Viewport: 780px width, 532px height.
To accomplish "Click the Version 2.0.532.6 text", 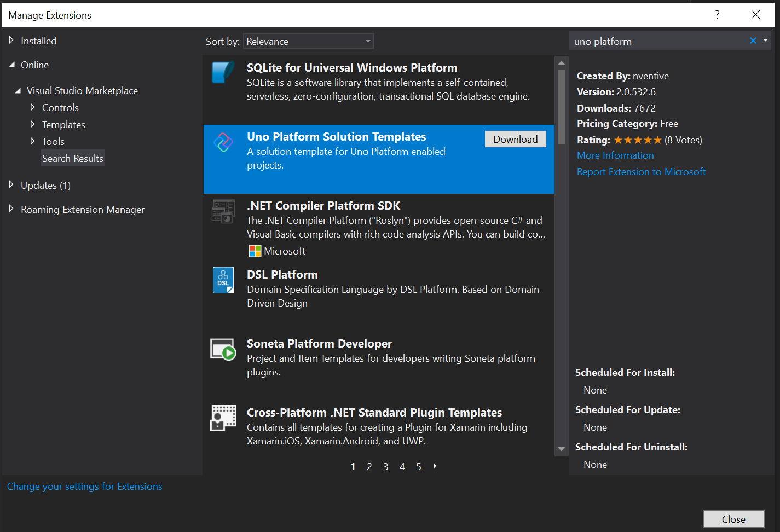I will tap(616, 92).
